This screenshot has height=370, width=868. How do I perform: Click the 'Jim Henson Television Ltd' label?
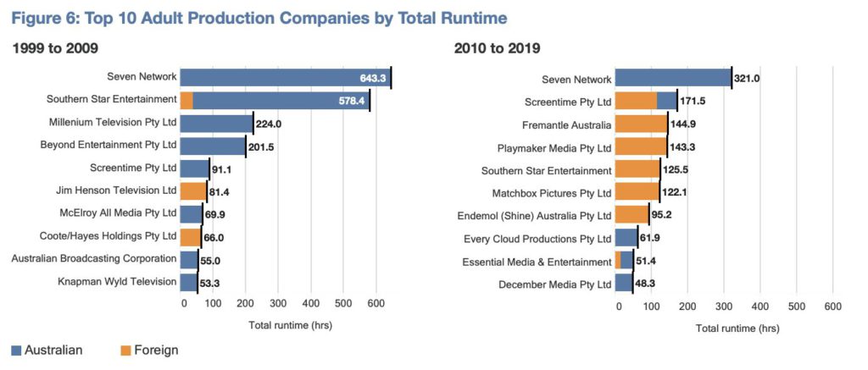tap(117, 191)
